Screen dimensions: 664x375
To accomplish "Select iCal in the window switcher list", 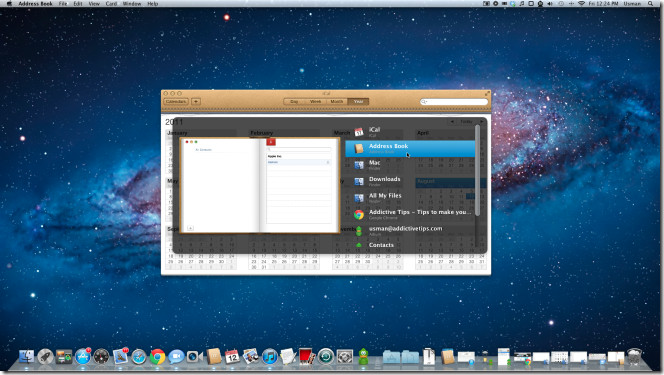I will point(410,132).
